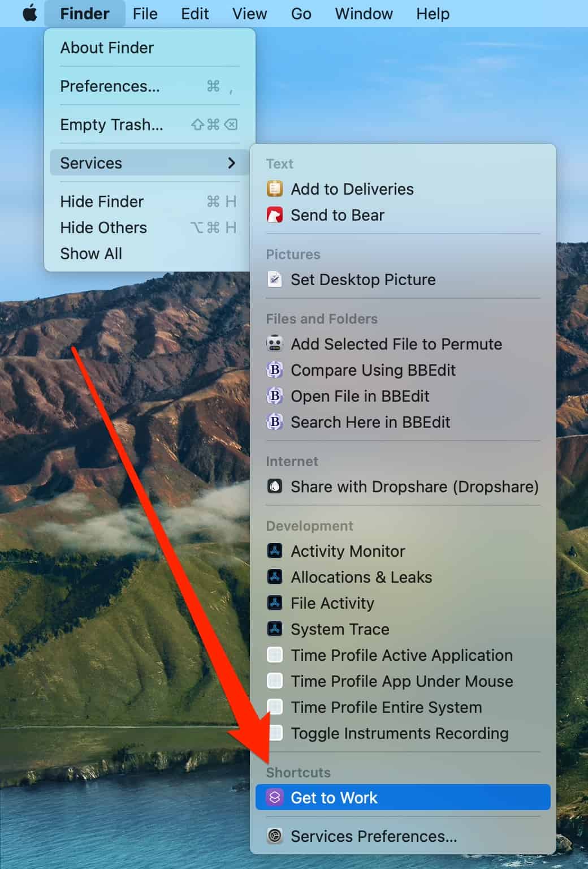Open the Help menu
The image size is (588, 869).
pos(433,14)
